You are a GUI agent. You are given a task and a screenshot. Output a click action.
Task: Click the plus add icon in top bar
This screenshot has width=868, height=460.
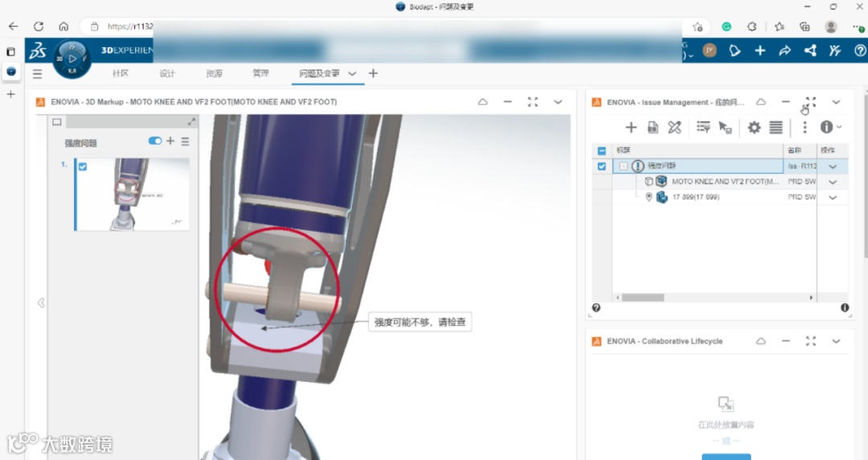click(760, 51)
